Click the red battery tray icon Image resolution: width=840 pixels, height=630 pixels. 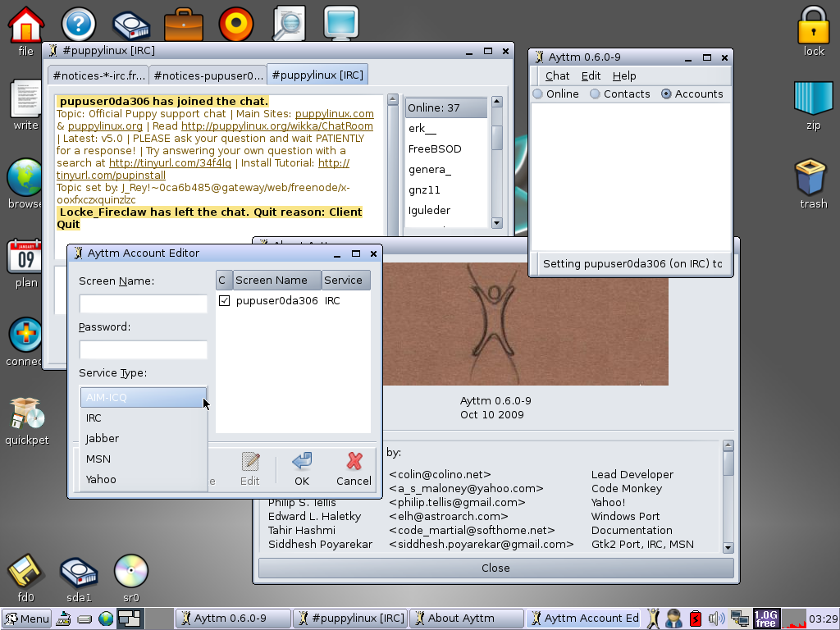[696, 619]
